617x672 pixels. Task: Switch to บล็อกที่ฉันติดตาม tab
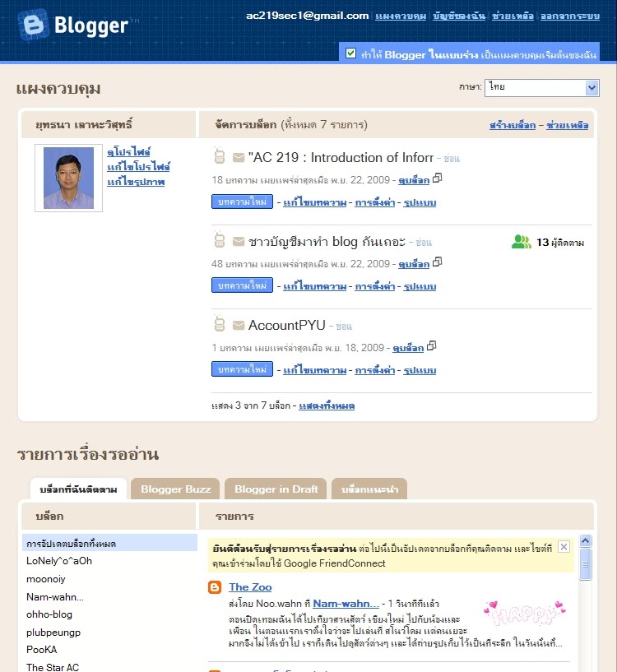(78, 489)
